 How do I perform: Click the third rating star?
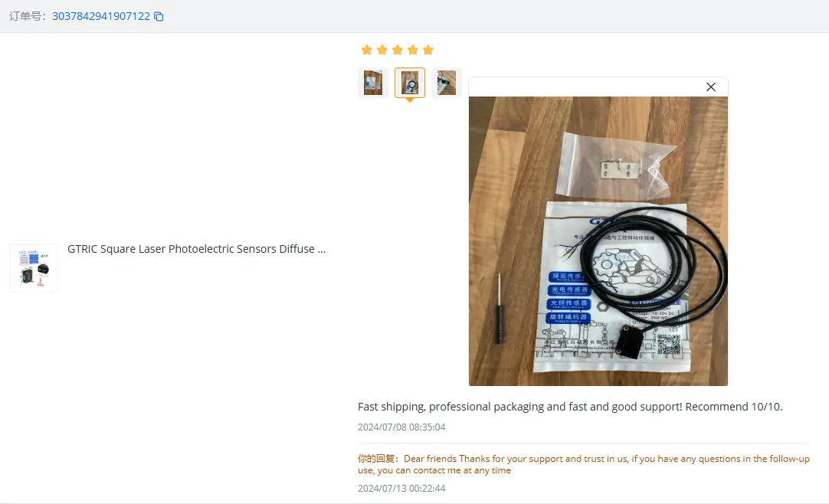click(x=397, y=51)
